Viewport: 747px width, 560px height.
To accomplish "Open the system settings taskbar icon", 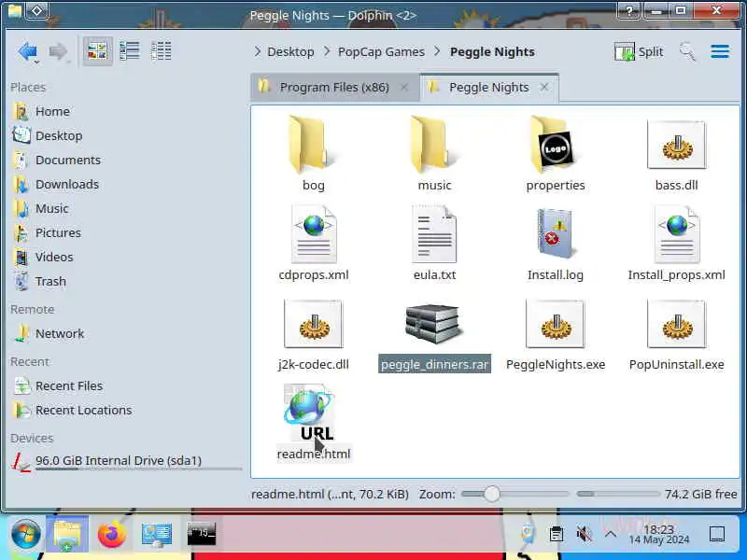I will [x=157, y=534].
